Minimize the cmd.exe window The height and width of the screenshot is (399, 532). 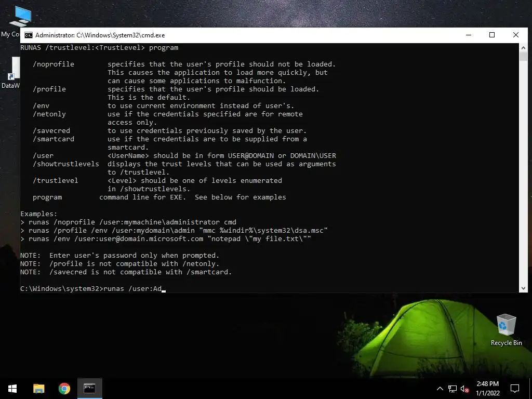click(469, 35)
